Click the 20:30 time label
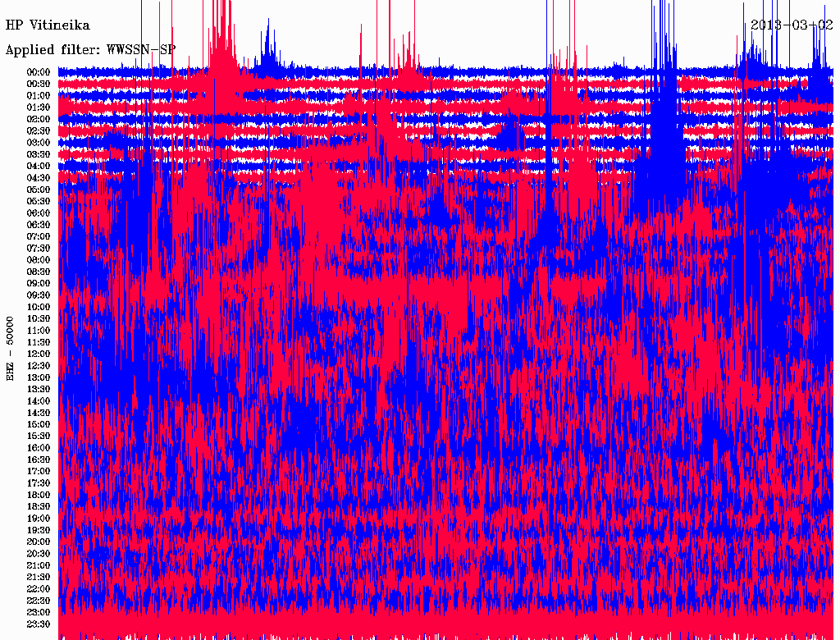This screenshot has height=640, width=840. coord(39,553)
